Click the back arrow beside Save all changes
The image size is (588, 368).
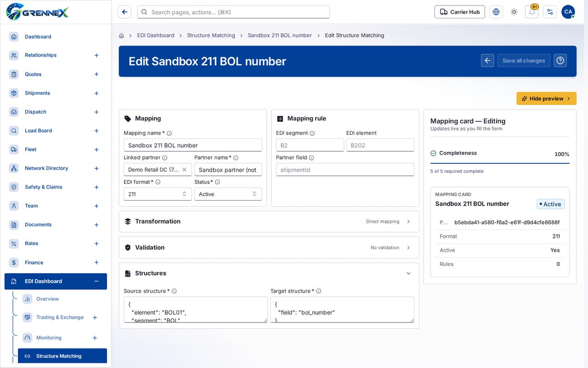point(488,60)
